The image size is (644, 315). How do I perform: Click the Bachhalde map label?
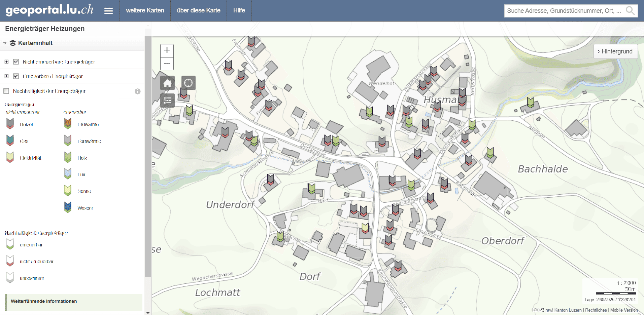pos(543,169)
